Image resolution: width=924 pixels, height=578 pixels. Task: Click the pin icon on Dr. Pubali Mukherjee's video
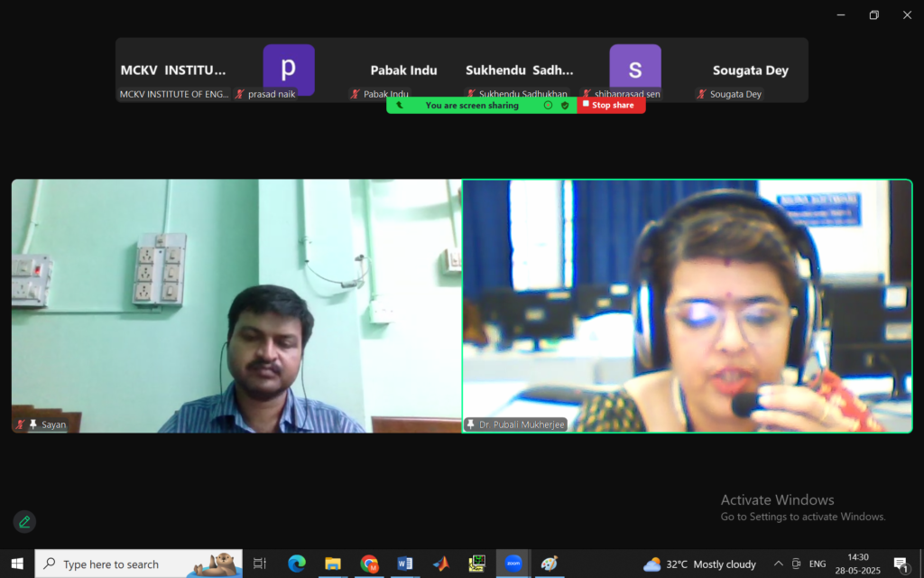(470, 424)
